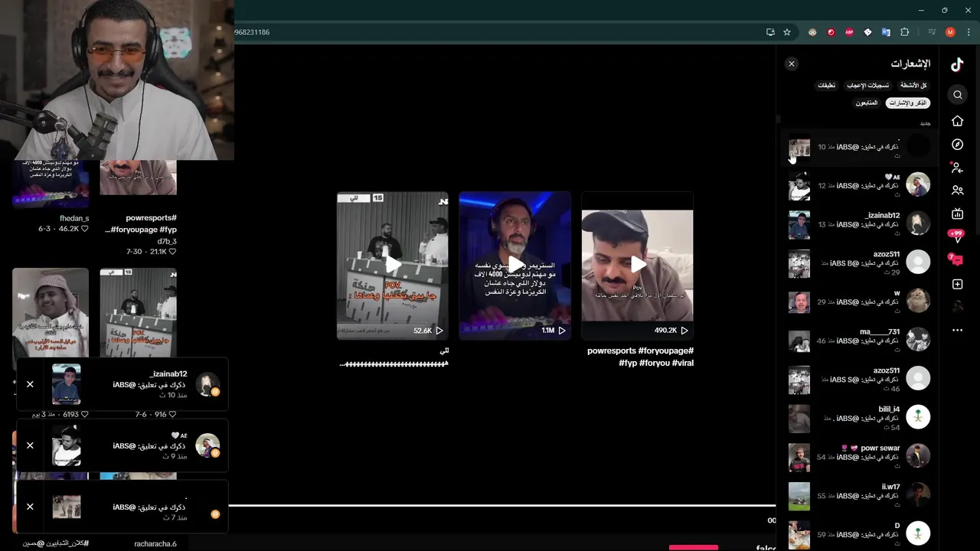
Task: Click the 'fhedan_s' username under the left video
Action: pyautogui.click(x=74, y=218)
